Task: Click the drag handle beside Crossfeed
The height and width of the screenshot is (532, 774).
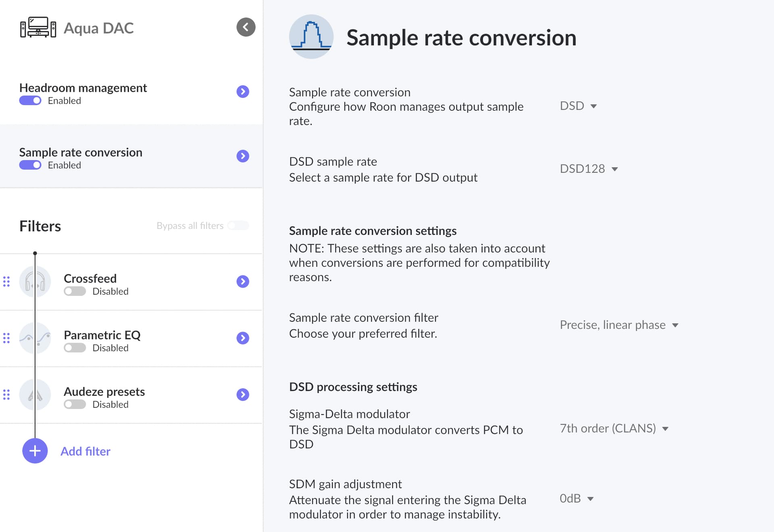Action: pyautogui.click(x=6, y=282)
